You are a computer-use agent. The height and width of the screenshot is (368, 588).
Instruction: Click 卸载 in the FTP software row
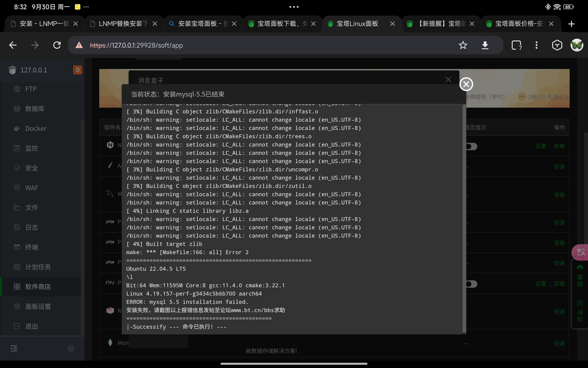[559, 284]
